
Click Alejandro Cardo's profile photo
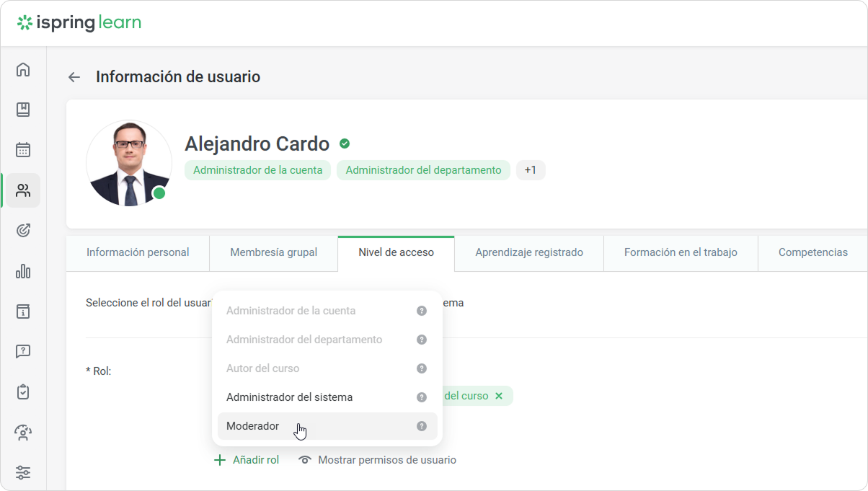click(x=129, y=162)
